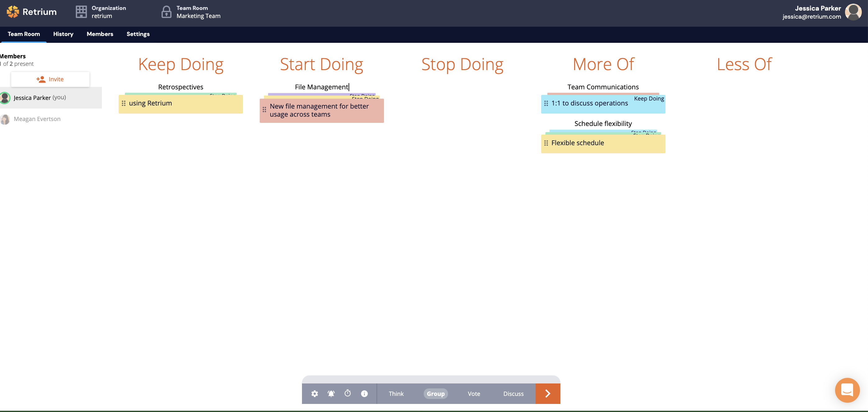Click the Invite button
Image resolution: width=868 pixels, height=412 pixels.
coord(50,79)
